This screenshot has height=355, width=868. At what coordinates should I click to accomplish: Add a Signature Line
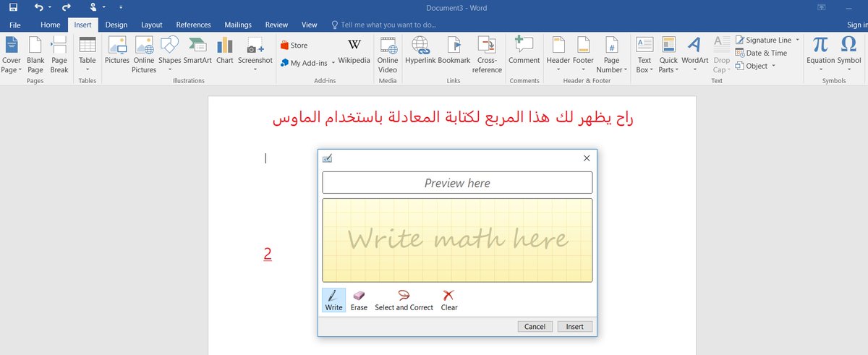pos(767,40)
